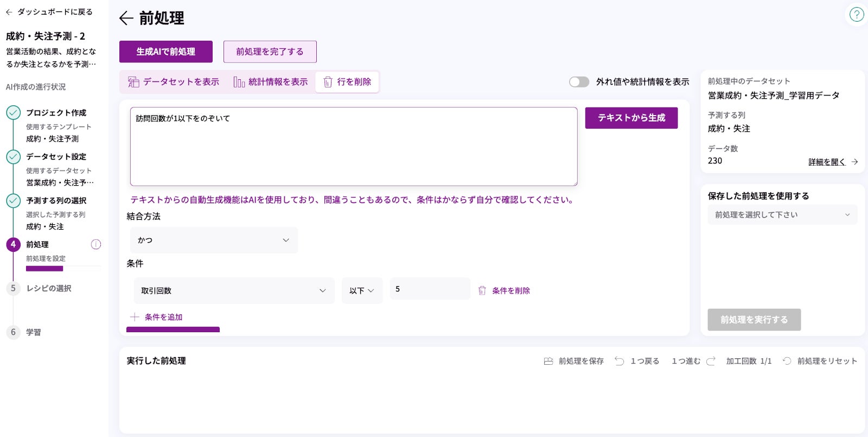Image resolution: width=868 pixels, height=437 pixels.
Task: Click the trash icon in 行を削除 tab
Action: tap(328, 82)
